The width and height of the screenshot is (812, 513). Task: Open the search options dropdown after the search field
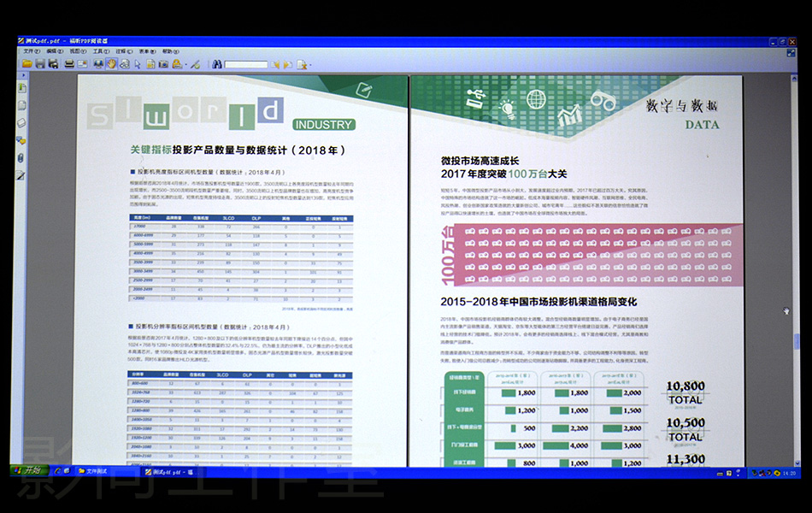click(310, 65)
